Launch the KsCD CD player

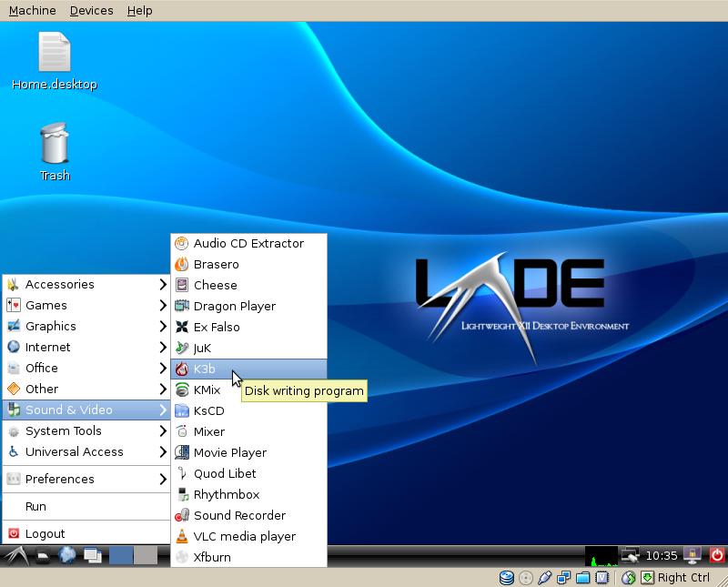coord(248,410)
